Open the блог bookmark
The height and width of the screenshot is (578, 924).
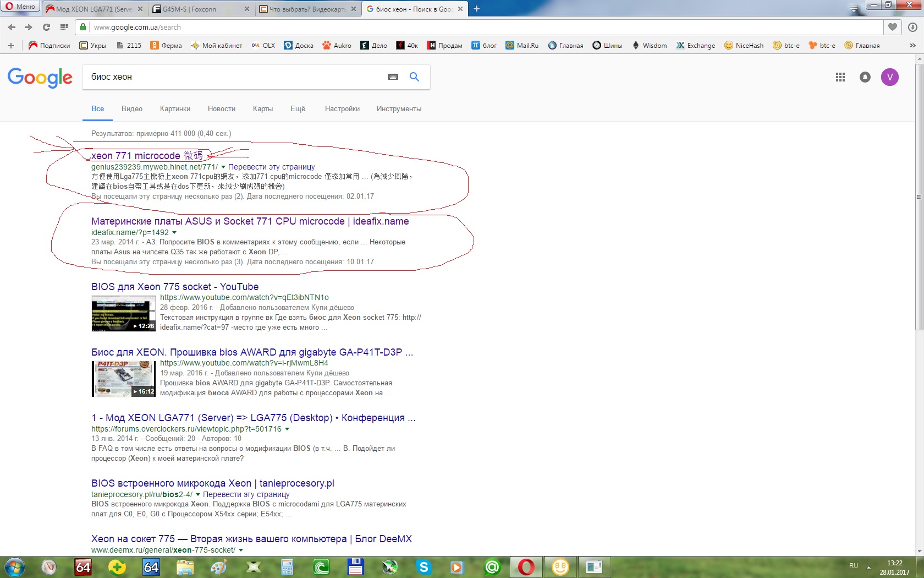(x=484, y=46)
